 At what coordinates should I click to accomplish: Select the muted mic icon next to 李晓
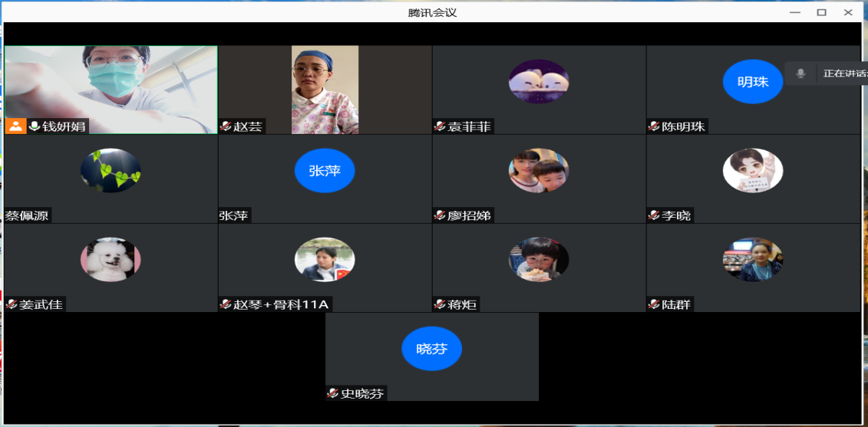[x=654, y=215]
